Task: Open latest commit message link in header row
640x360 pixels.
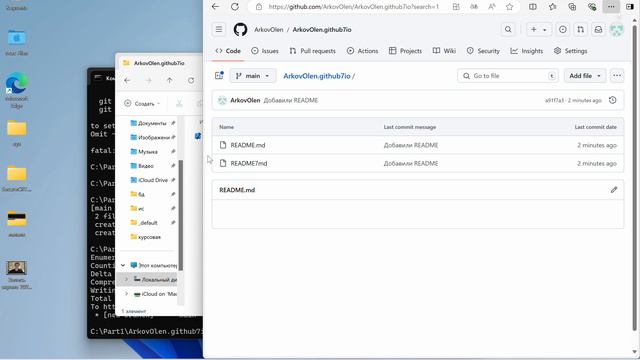Action: [291, 100]
